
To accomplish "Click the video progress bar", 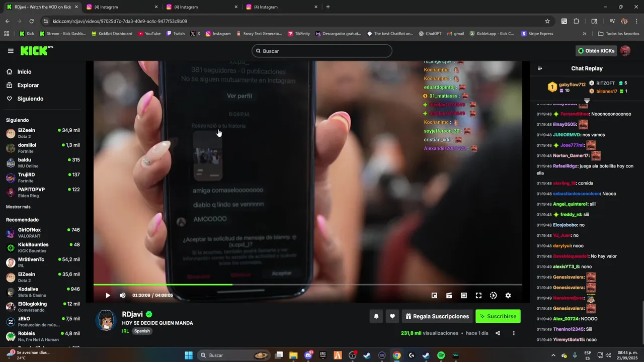I will [x=308, y=285].
